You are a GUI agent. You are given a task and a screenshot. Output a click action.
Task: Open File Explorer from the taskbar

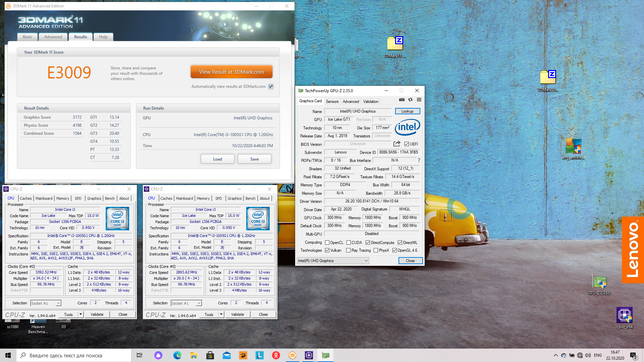click(x=194, y=355)
